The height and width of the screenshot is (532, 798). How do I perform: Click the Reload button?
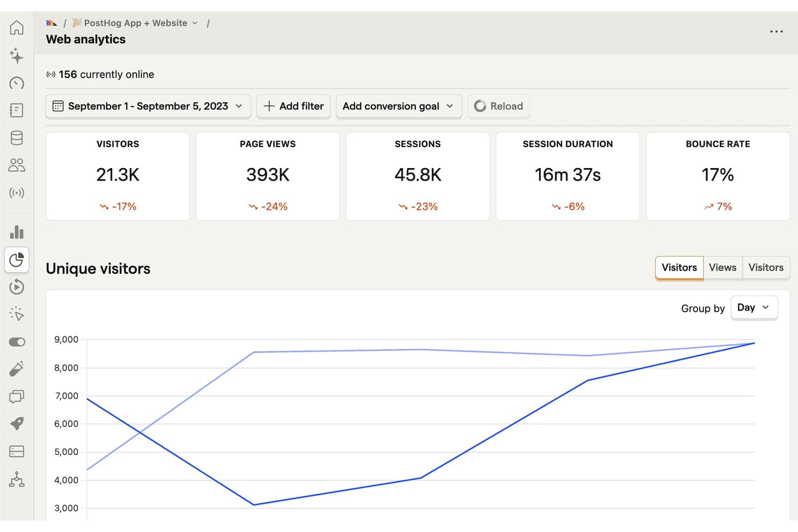tap(499, 106)
